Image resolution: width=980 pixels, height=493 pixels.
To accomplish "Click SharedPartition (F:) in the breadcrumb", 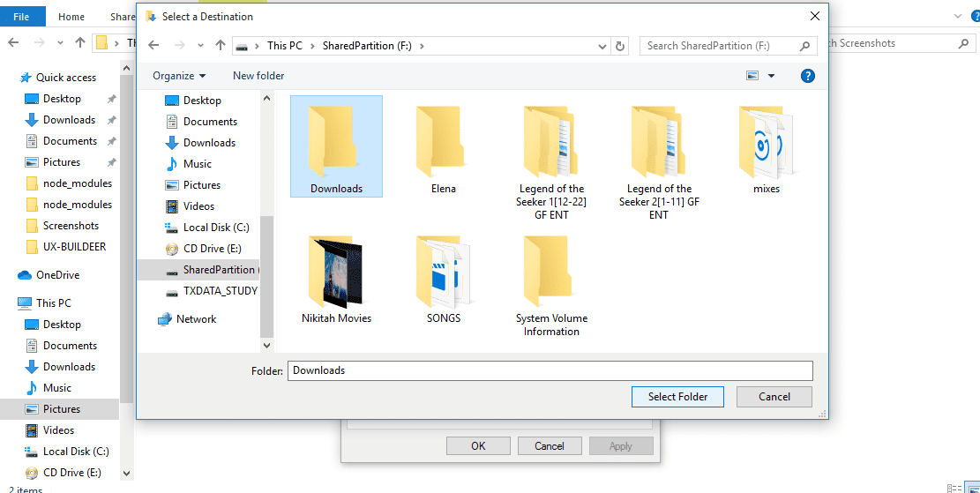I will pos(367,46).
